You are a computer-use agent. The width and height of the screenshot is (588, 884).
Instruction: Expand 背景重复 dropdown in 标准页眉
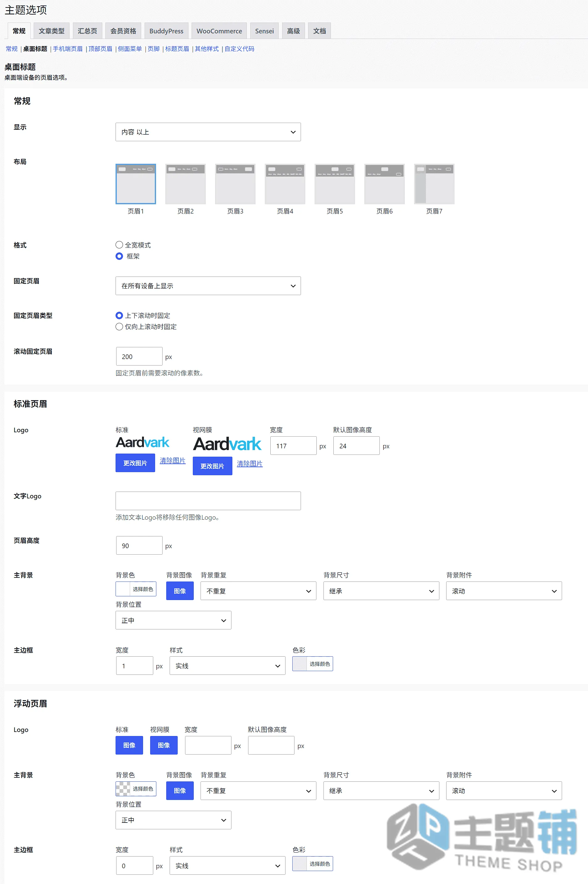[258, 591]
